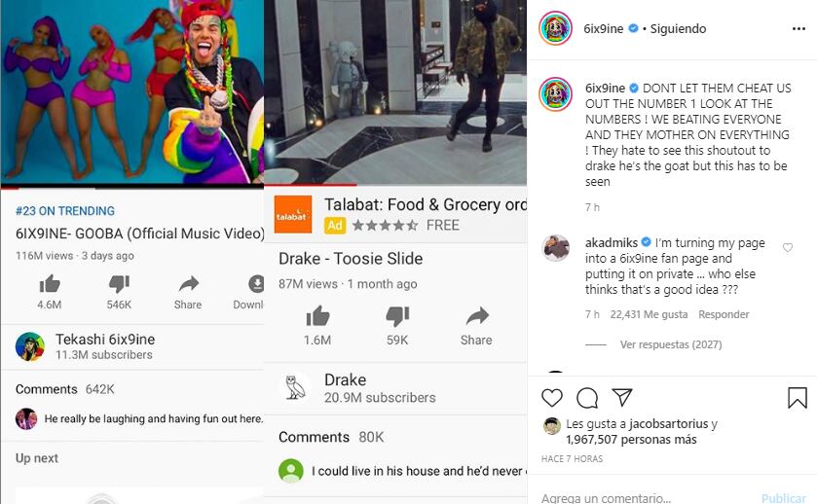Thumbs up on GOOBA video

50,284
